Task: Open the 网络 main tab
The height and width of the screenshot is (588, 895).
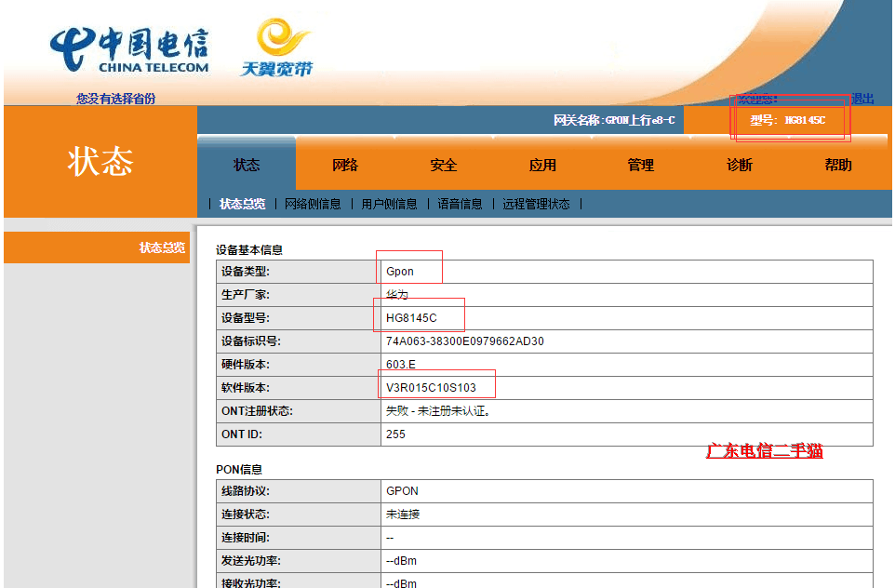Action: click(x=345, y=165)
